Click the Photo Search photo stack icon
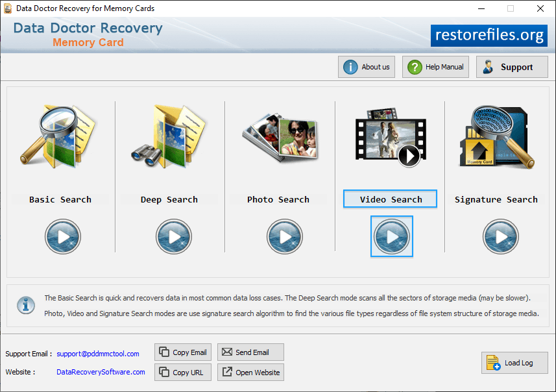Image resolution: width=556 pixels, height=392 pixels. (280, 138)
